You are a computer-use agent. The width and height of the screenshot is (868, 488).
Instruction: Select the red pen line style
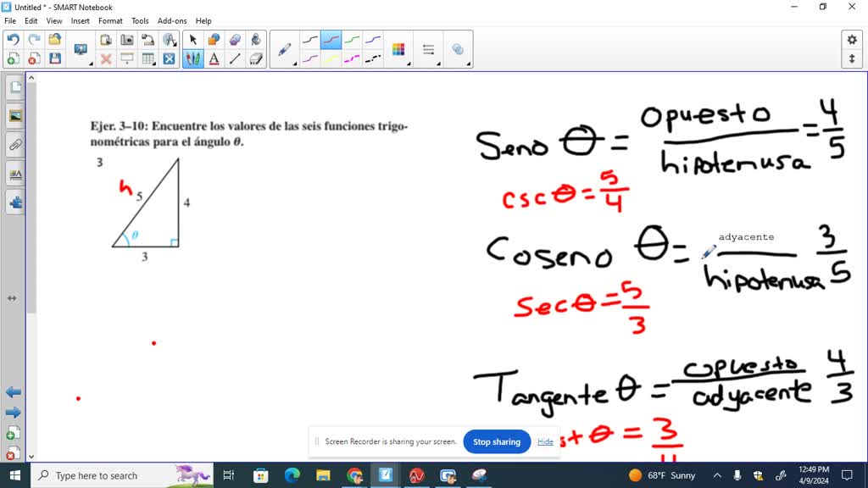click(331, 40)
